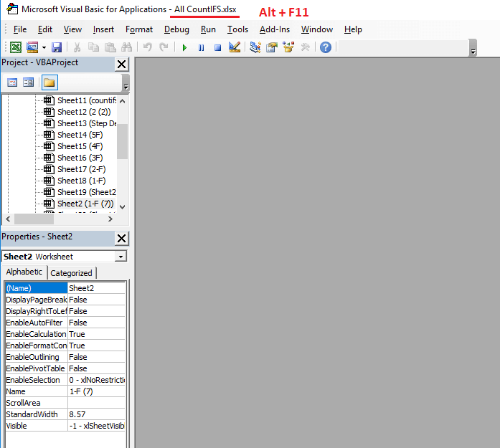Open Sheet2 Worksheet object dropdown
This screenshot has height=448, width=500.
(x=121, y=257)
